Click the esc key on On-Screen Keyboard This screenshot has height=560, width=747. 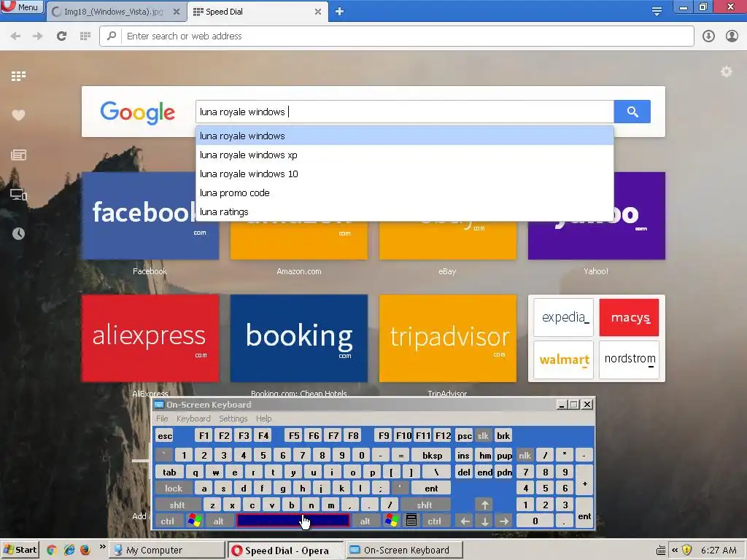tap(165, 436)
